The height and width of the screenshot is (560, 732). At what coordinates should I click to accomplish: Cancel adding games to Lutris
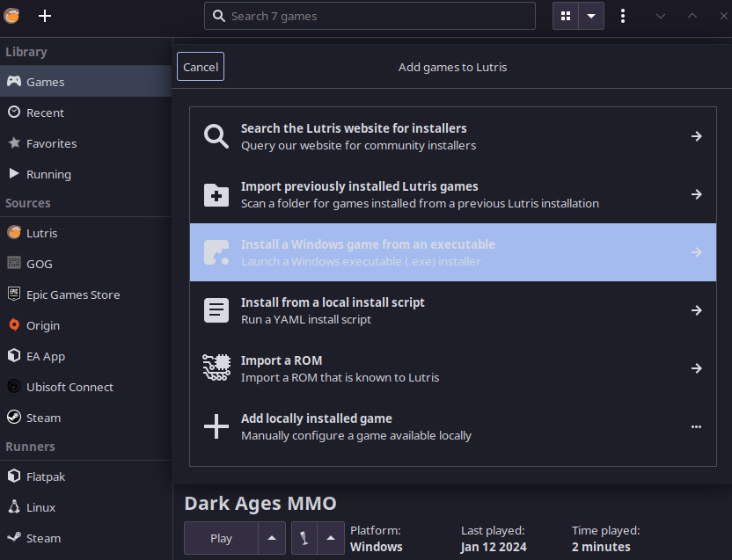201,67
